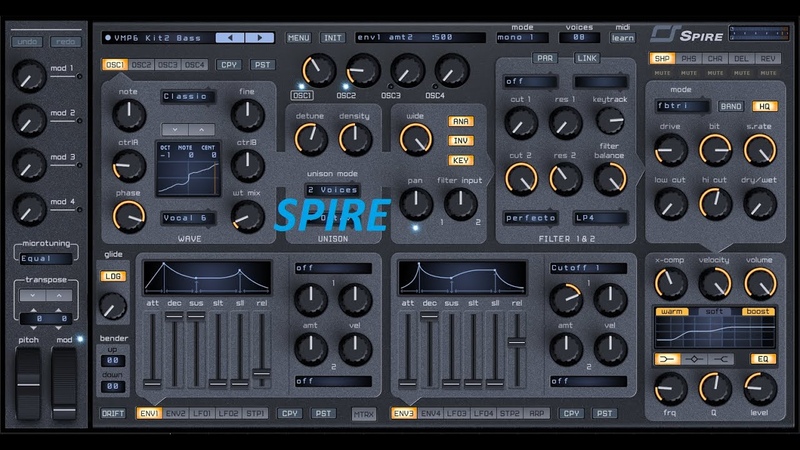The height and width of the screenshot is (450, 800).
Task: Load the previous preset with left arrow
Action: (232, 38)
